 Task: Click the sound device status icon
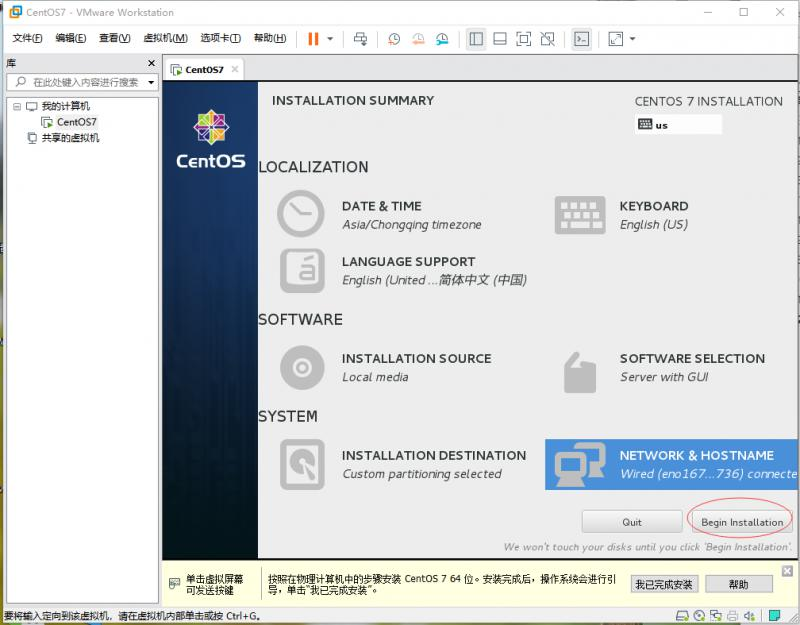(749, 613)
